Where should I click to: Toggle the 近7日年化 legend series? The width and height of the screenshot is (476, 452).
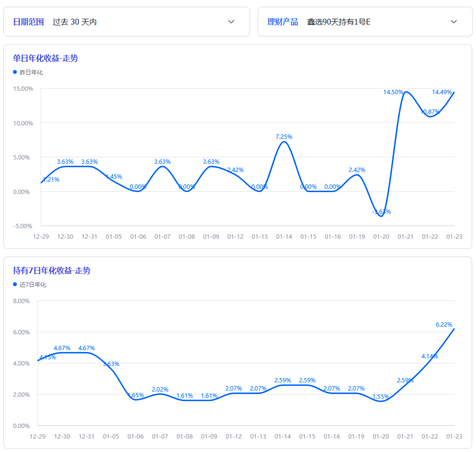[x=33, y=285]
